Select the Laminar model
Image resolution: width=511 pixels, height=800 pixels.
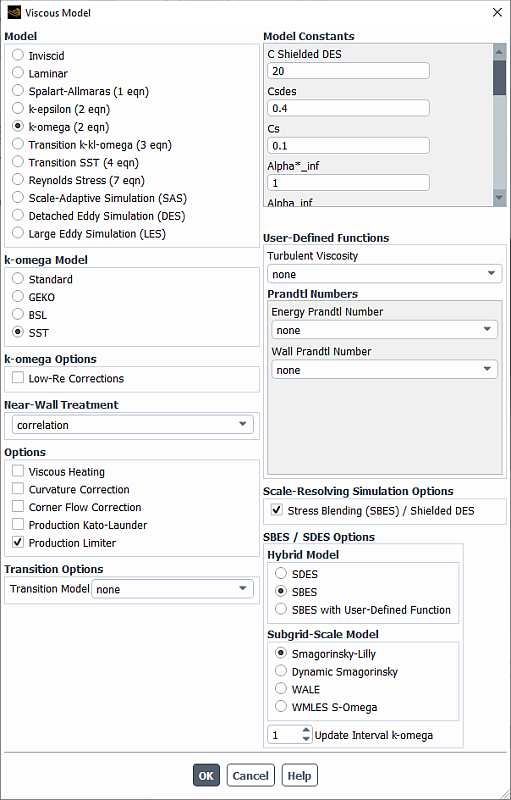click(x=18, y=73)
